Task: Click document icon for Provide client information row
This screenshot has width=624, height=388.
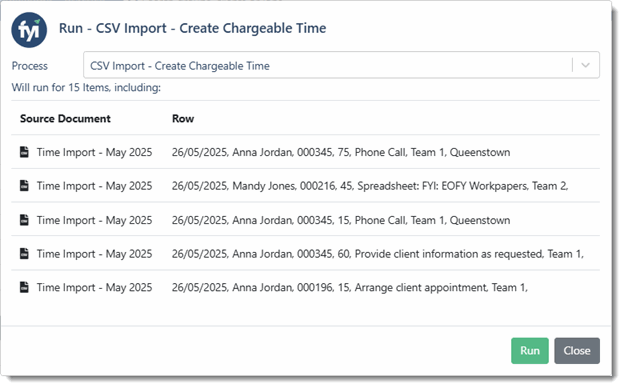Action: 24,253
